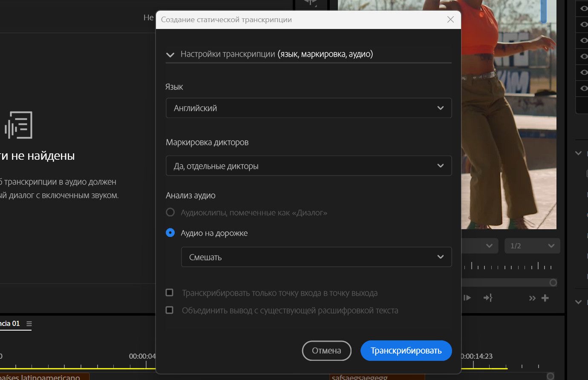
Task: Select Аудиоклипы, помеченные как «Диалог» option
Action: 170,212
